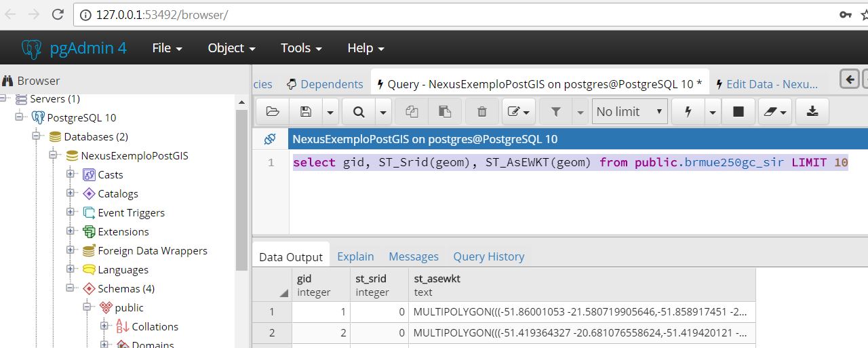Expand the Collations tree node
868x348 pixels.
coord(104,326)
